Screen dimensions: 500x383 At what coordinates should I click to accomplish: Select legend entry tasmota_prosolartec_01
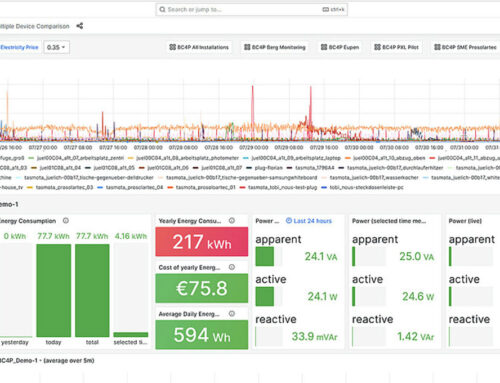pyautogui.click(x=206, y=187)
